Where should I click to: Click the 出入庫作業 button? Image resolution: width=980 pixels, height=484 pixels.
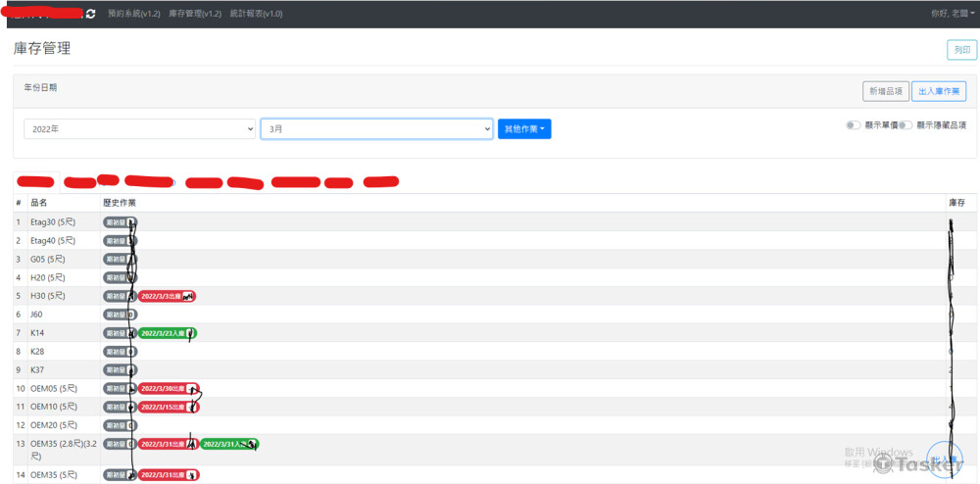(939, 91)
